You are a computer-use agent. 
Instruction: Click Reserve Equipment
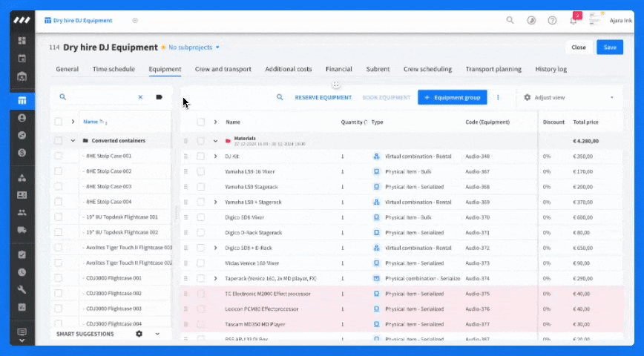(323, 97)
